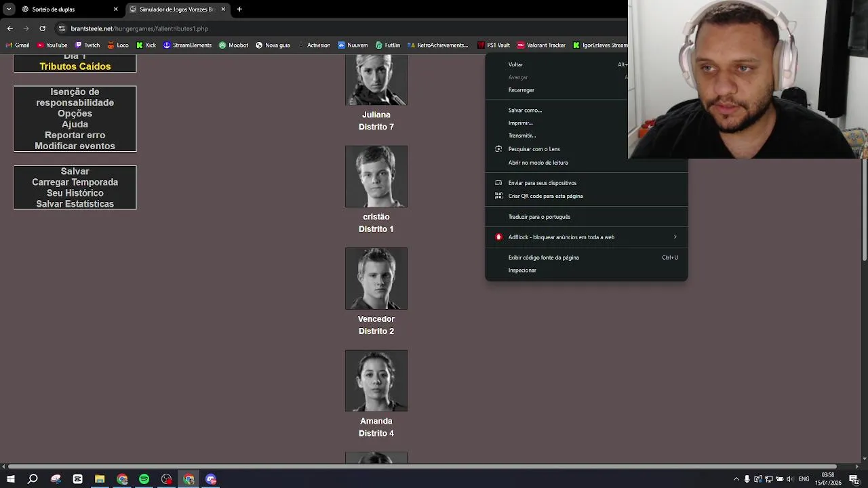Open the StreamElements bookmark
Image resolution: width=868 pixels, height=488 pixels.
tap(187, 45)
